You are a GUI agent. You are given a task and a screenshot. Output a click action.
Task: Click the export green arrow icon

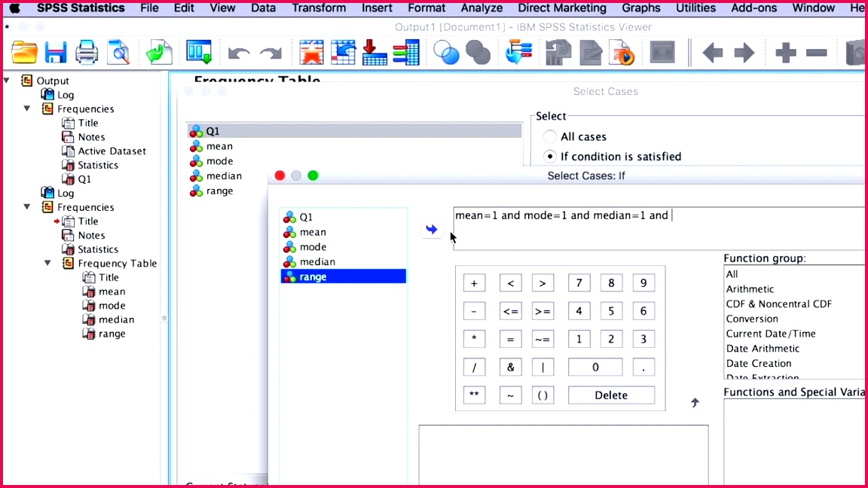(x=159, y=53)
